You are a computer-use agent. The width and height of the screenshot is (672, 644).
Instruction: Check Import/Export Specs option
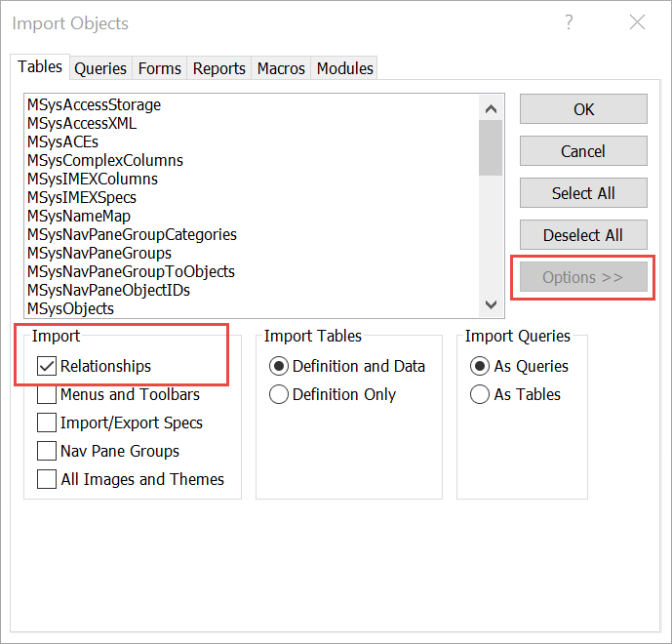click(x=47, y=423)
